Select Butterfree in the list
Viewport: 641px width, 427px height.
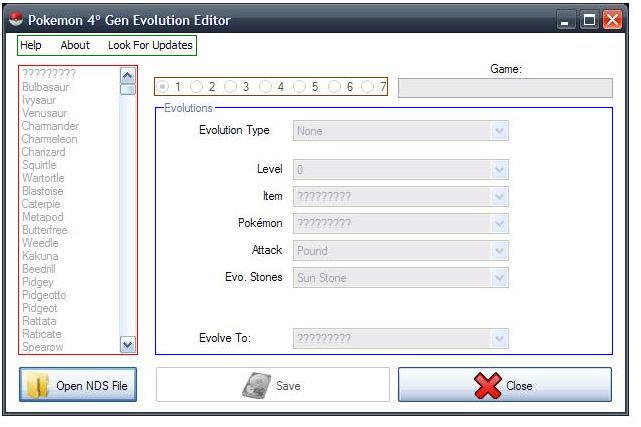point(45,230)
